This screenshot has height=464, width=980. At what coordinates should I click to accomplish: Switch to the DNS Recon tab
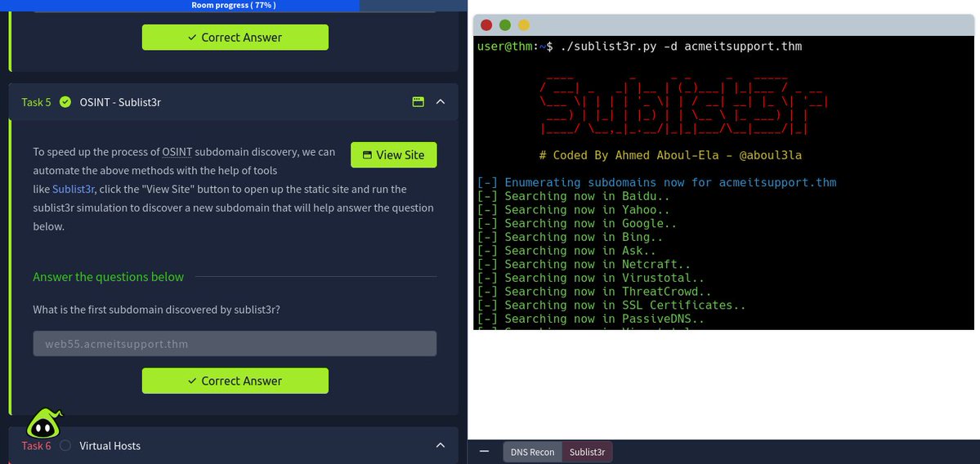tap(532, 452)
